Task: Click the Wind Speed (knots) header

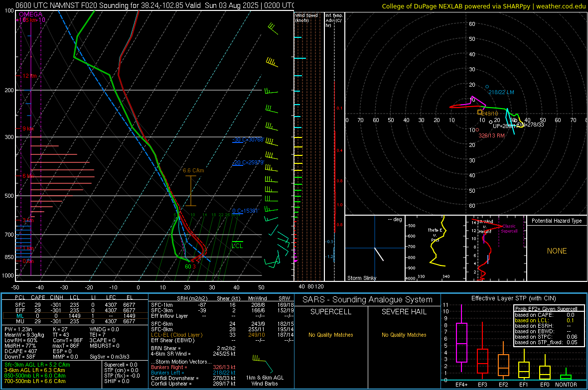Action: 306,17
